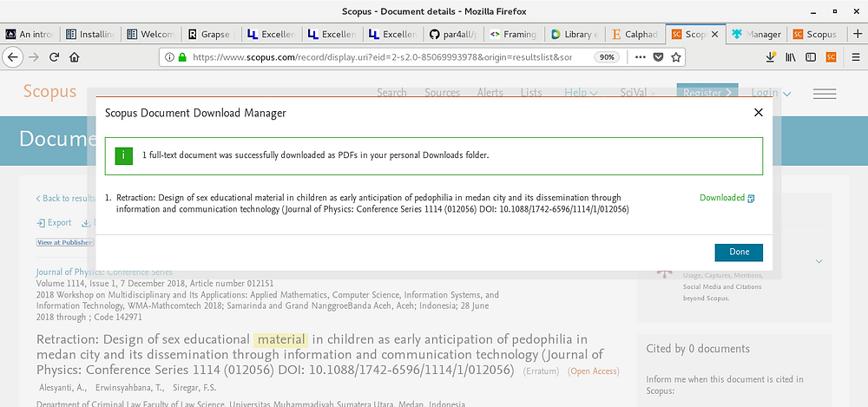The width and height of the screenshot is (868, 407).
Task: Click the PlumX metrics icon
Action: (x=664, y=273)
